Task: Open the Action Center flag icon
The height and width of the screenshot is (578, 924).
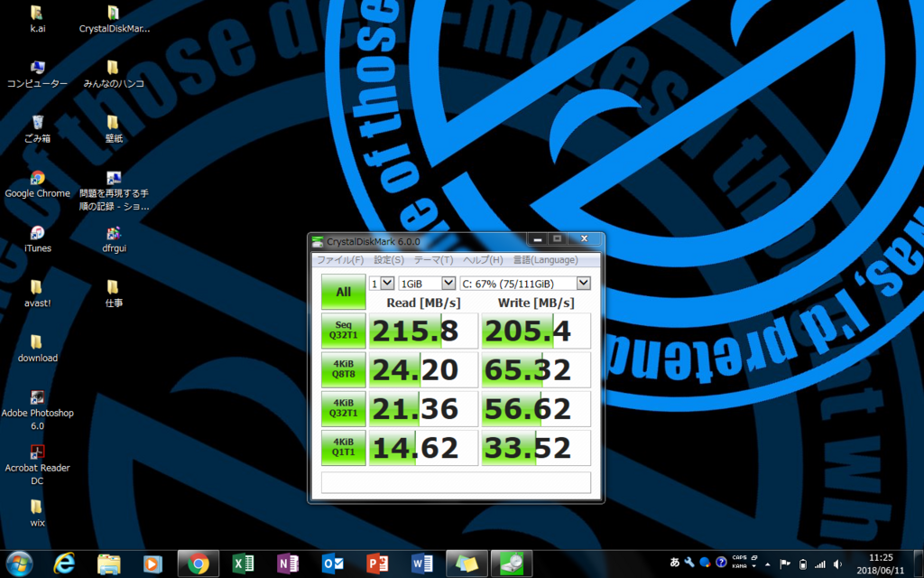Action: click(x=785, y=564)
